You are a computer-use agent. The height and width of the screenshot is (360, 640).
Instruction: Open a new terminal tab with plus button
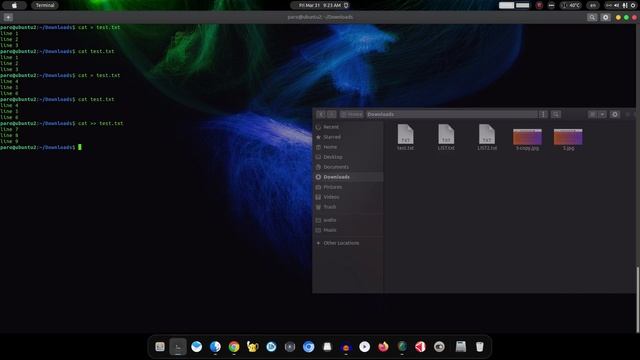[8, 17]
